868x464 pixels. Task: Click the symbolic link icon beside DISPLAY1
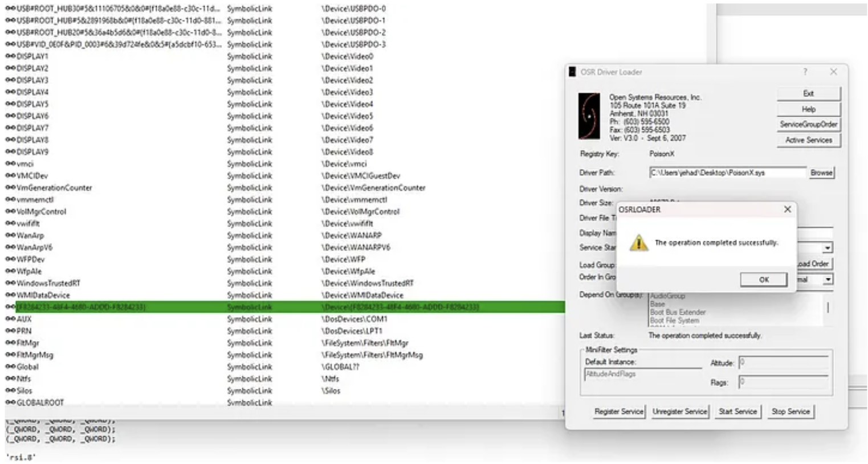(10, 56)
